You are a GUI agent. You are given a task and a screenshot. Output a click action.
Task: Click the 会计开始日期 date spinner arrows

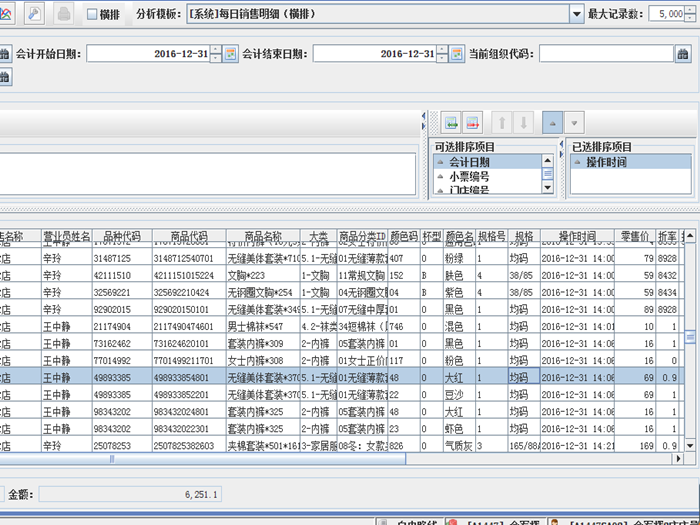pyautogui.click(x=215, y=54)
